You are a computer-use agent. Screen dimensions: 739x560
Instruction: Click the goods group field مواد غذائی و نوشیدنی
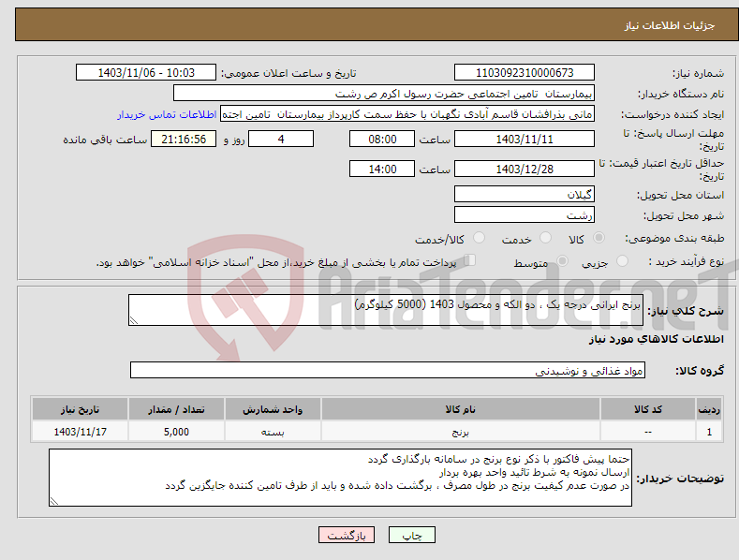pos(388,371)
